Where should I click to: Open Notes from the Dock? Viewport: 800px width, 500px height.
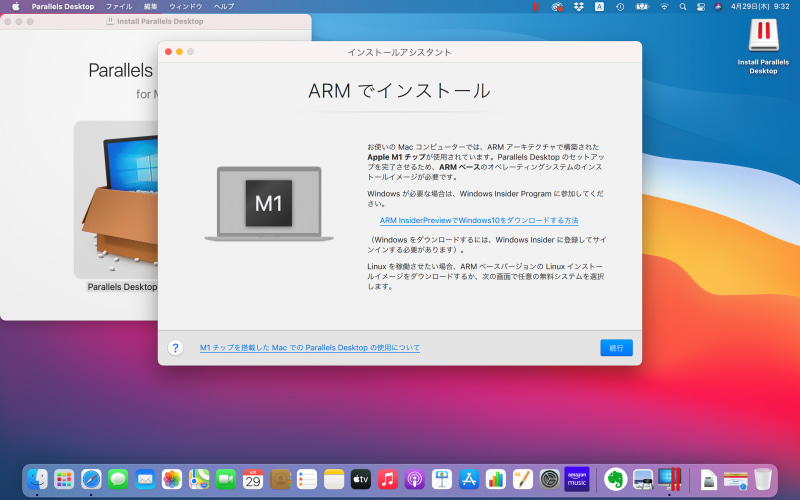click(x=334, y=479)
